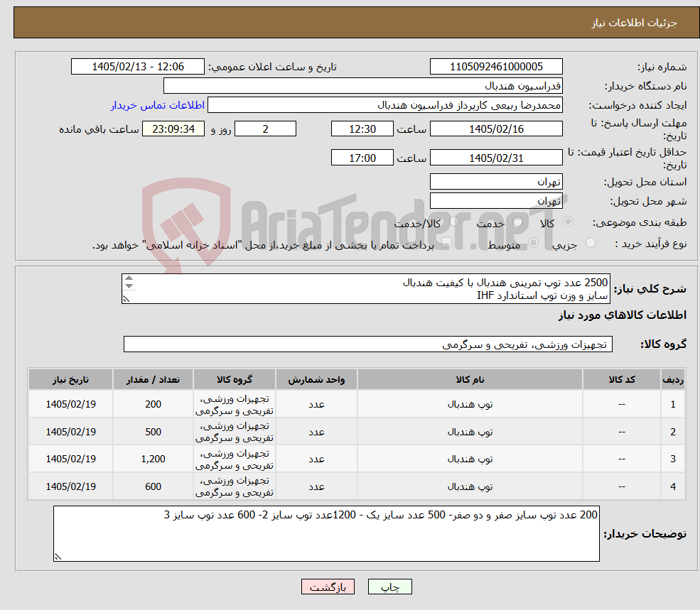Click remaining days field showing 2
The image size is (700, 610).
pyautogui.click(x=265, y=129)
